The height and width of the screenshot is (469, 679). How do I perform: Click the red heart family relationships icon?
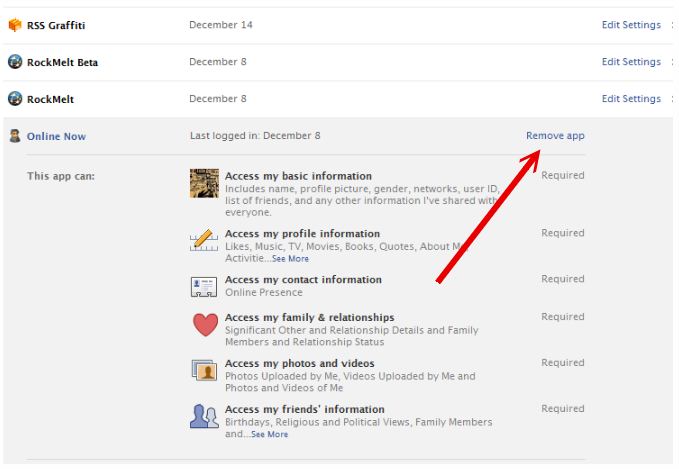(204, 324)
